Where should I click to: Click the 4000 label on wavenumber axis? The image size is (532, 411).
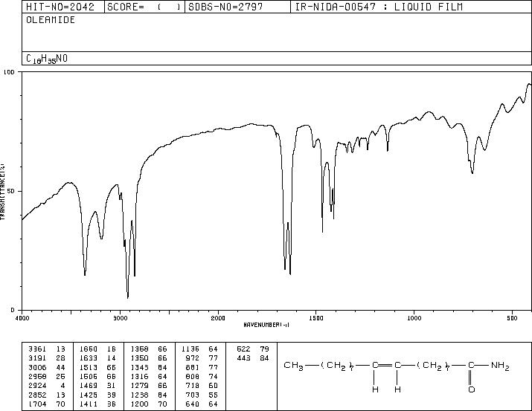coord(22,318)
